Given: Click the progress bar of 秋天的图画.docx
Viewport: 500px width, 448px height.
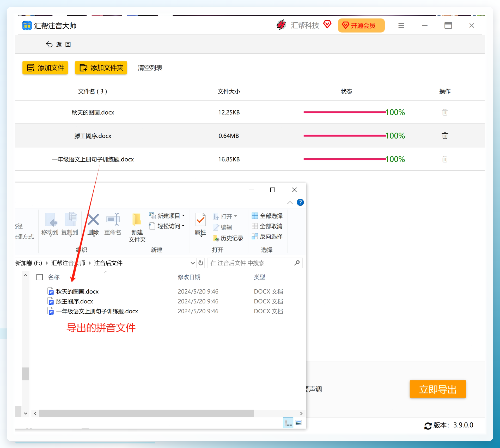Looking at the screenshot, I should pyautogui.click(x=345, y=112).
